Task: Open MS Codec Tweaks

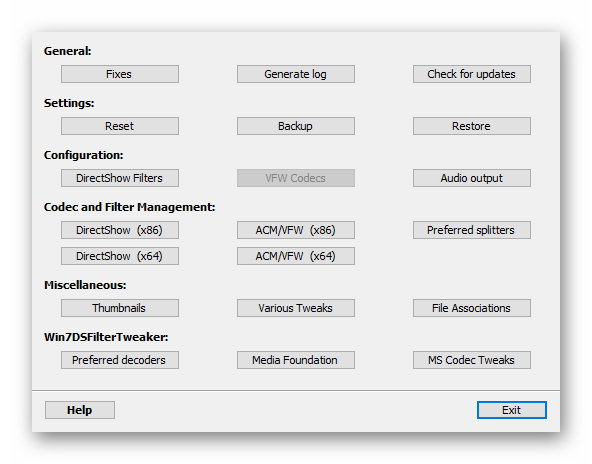Action: click(x=472, y=361)
